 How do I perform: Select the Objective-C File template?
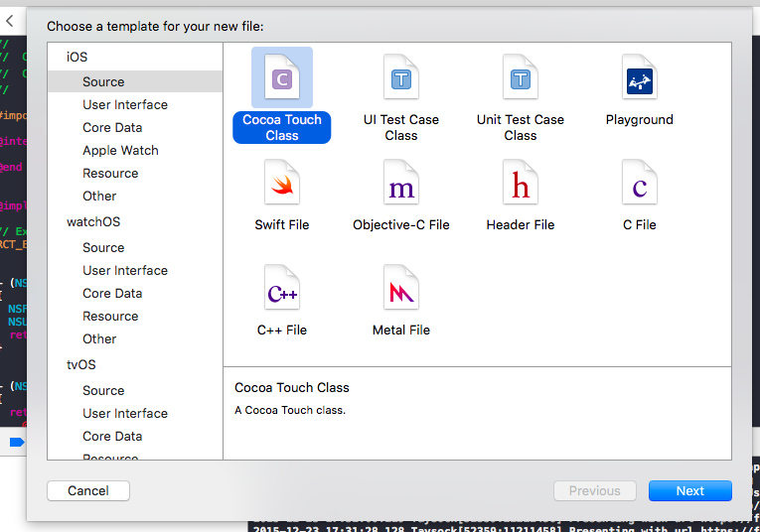click(x=401, y=184)
